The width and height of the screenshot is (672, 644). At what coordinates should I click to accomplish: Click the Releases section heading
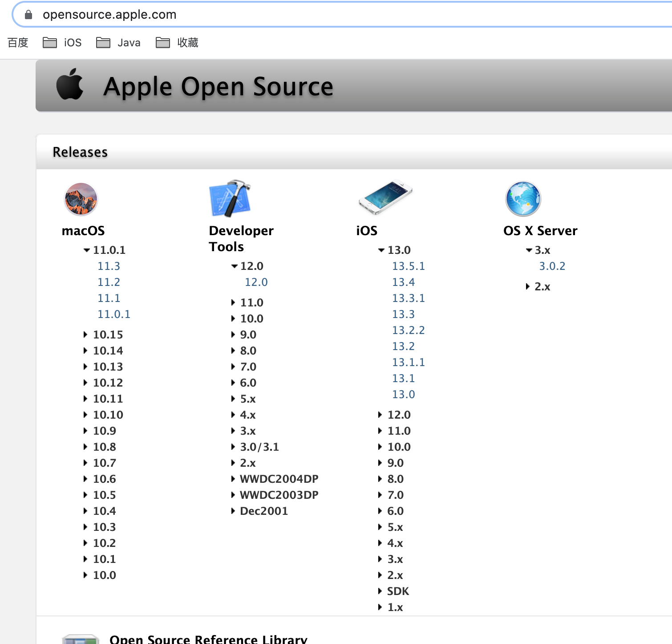[80, 152]
